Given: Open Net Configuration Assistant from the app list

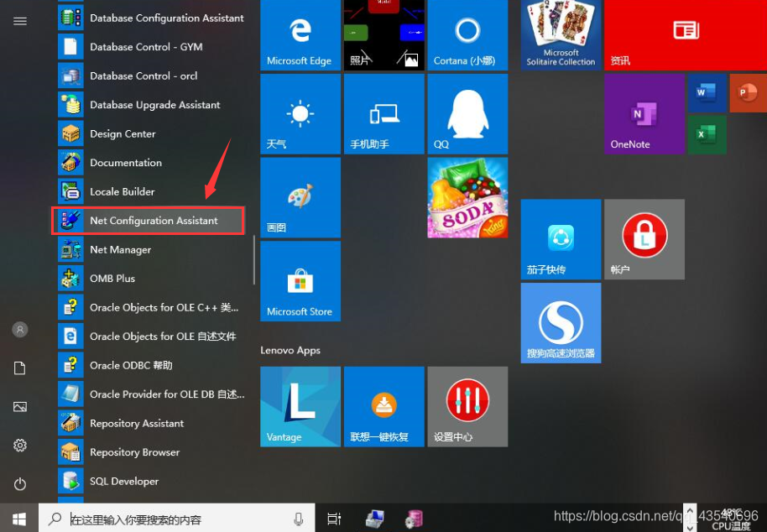Looking at the screenshot, I should pyautogui.click(x=148, y=221).
